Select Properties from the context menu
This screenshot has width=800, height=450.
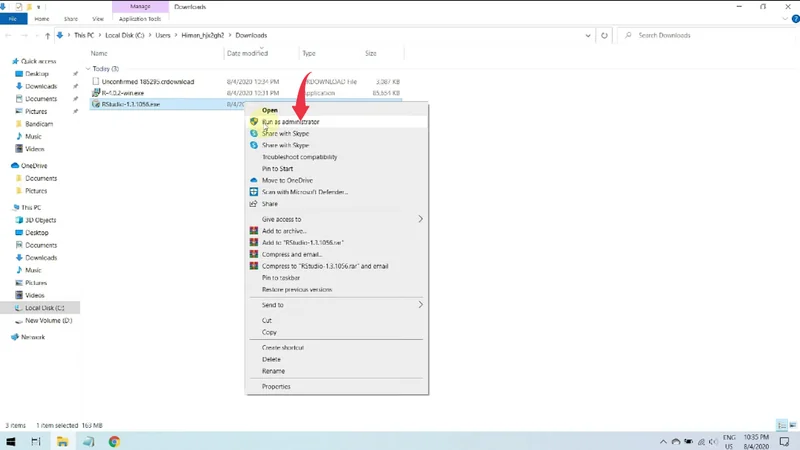point(276,386)
